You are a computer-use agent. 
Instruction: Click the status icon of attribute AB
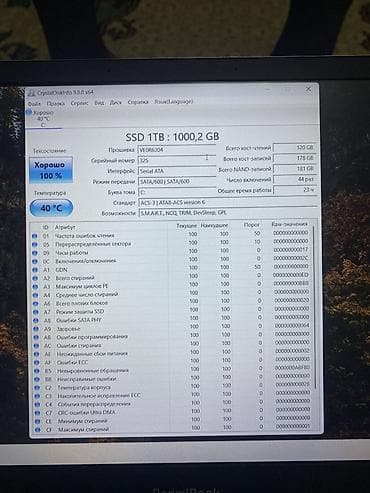pyautogui.click(x=36, y=338)
